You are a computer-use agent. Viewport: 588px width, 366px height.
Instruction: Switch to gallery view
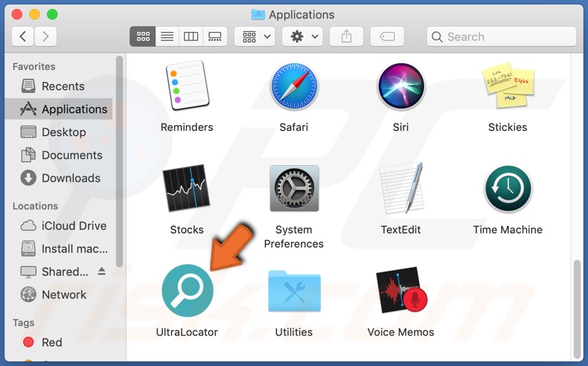[x=215, y=36]
